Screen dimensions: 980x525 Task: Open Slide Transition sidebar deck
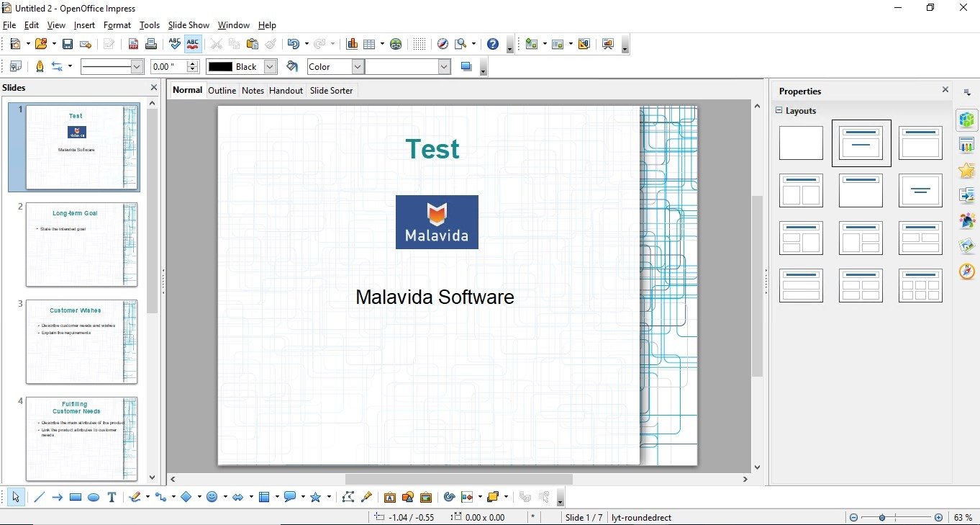[966, 195]
